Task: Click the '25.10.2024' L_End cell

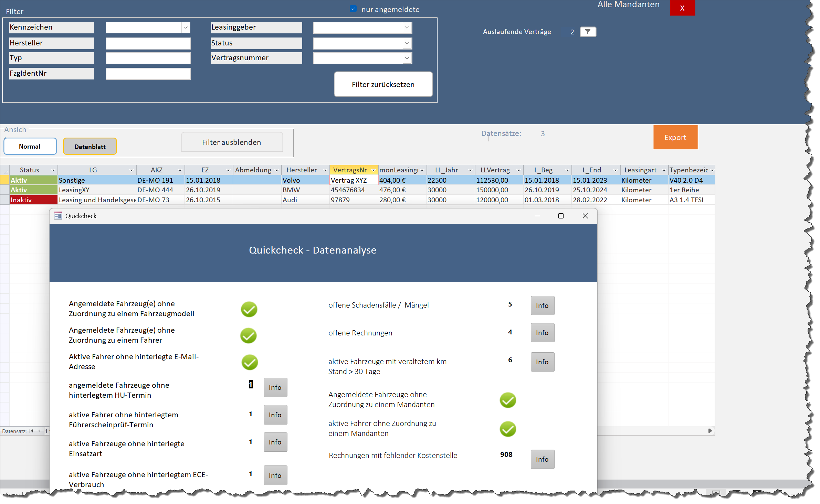Action: coord(596,190)
